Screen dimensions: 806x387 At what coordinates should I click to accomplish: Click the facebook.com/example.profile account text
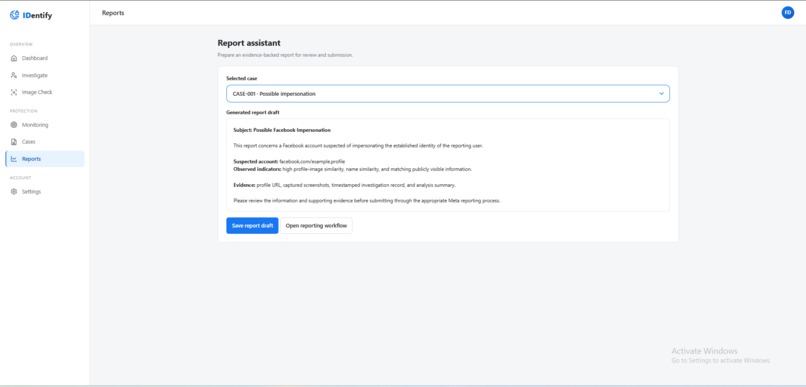pyautogui.click(x=312, y=161)
